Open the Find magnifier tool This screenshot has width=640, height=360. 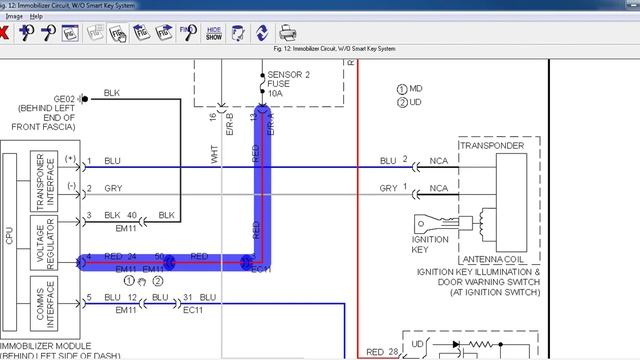point(188,33)
